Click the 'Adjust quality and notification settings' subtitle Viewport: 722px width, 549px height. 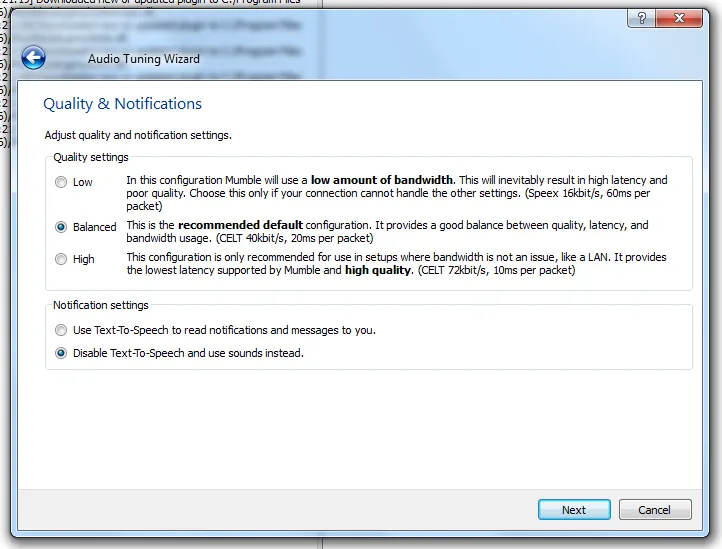138,135
